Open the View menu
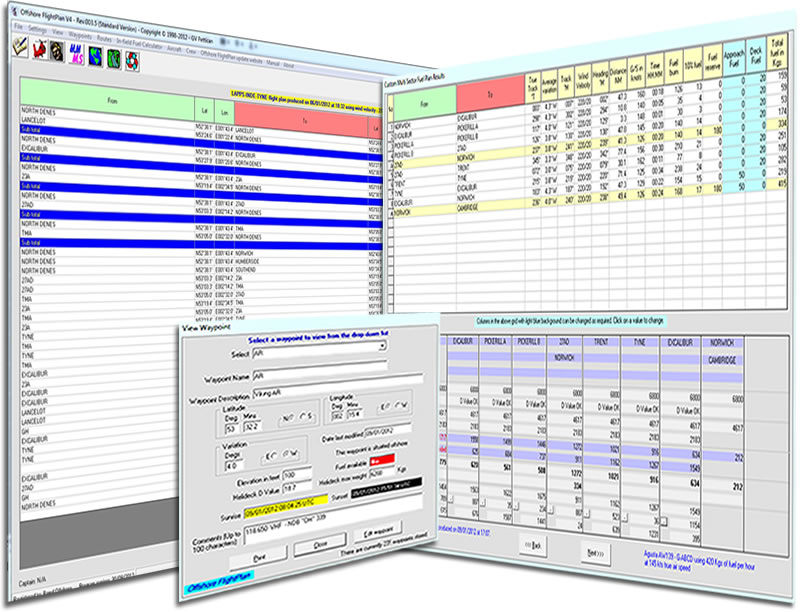800x612 pixels. click(x=58, y=32)
